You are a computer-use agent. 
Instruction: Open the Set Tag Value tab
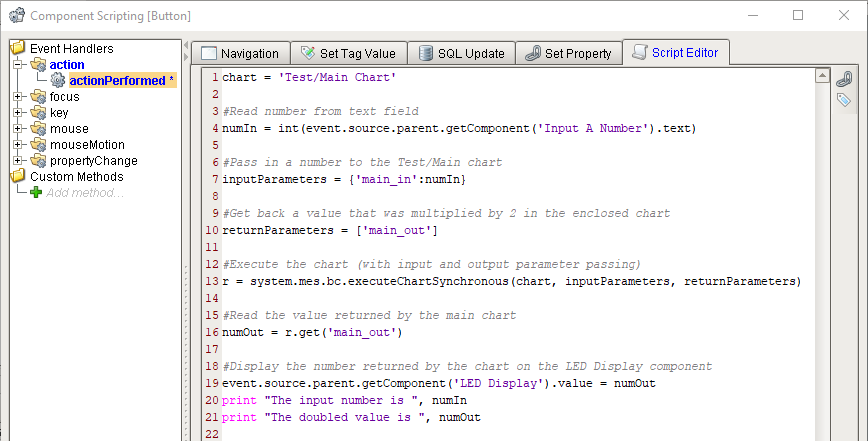pos(348,54)
